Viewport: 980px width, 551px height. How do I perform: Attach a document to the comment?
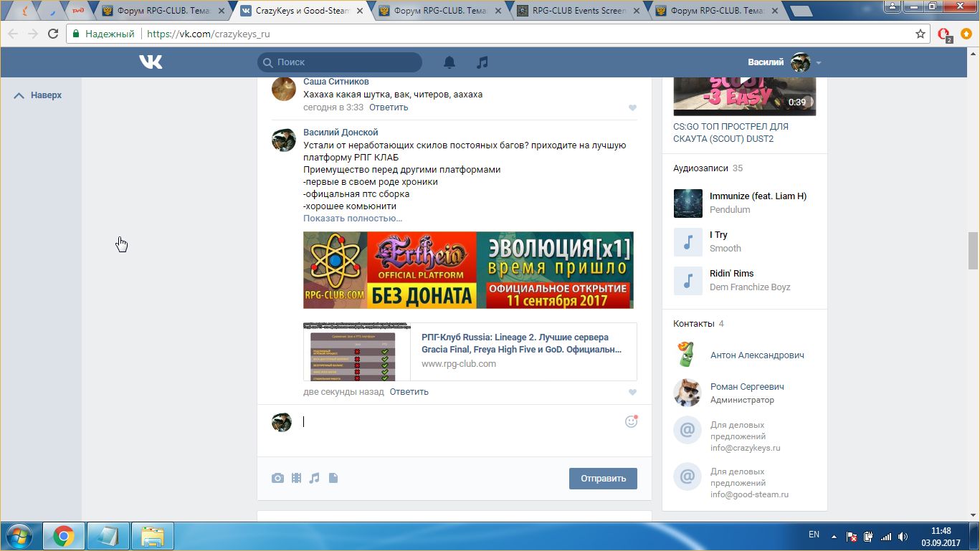tap(333, 478)
